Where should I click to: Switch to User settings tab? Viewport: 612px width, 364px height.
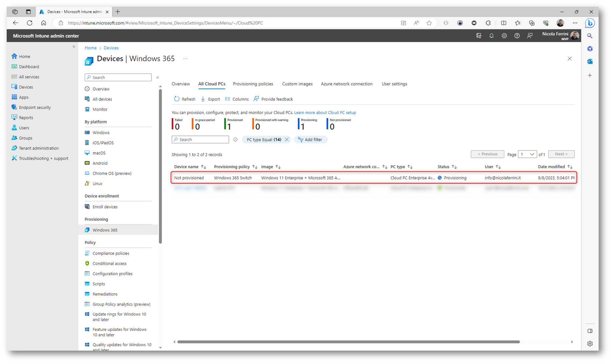394,84
